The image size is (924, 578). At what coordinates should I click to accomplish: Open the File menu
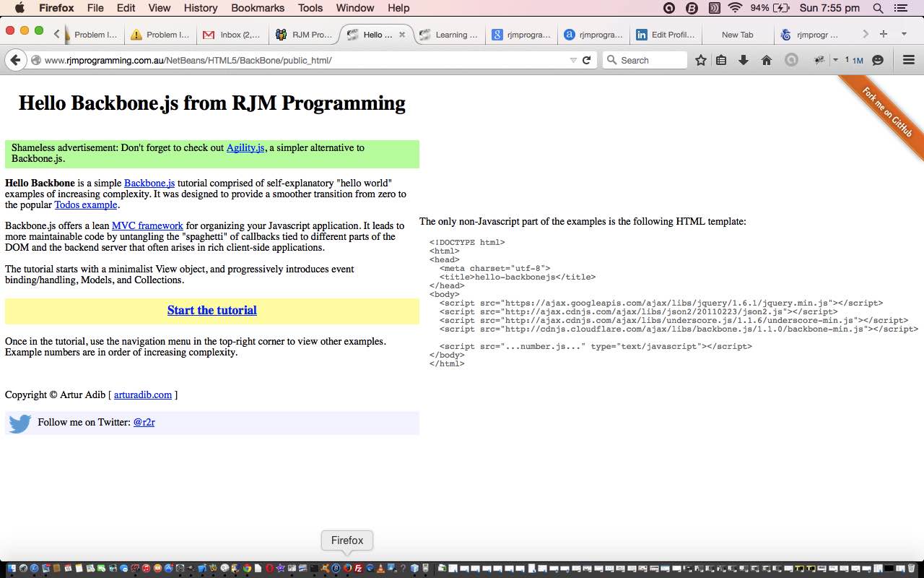point(95,8)
